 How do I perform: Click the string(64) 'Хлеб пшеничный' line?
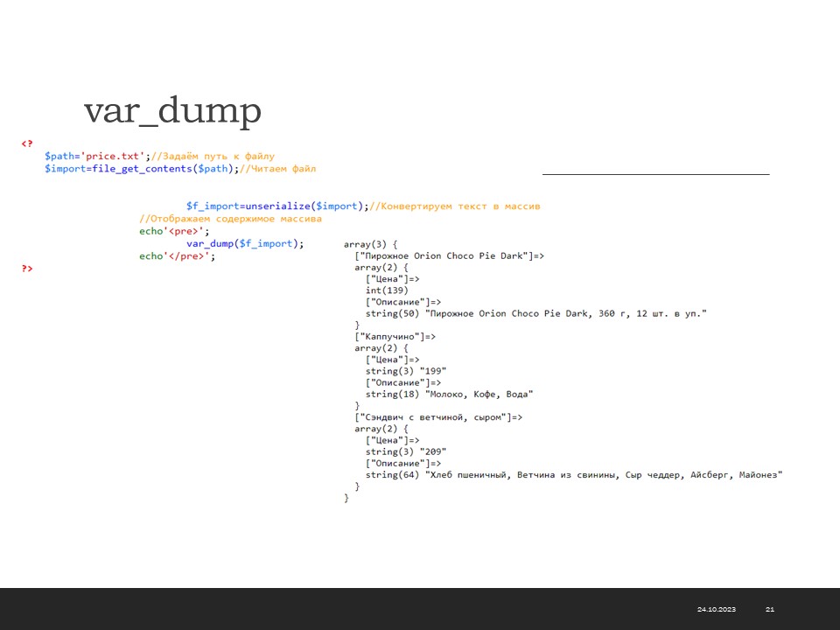pos(573,475)
